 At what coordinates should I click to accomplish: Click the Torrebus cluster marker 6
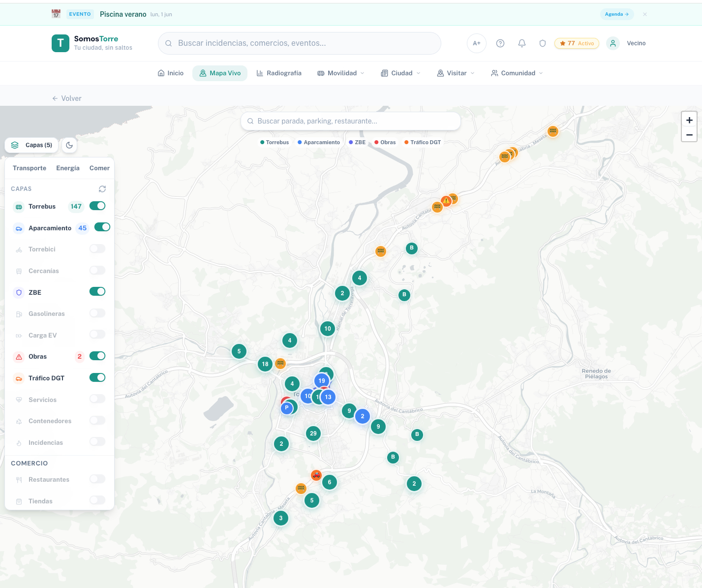click(330, 482)
